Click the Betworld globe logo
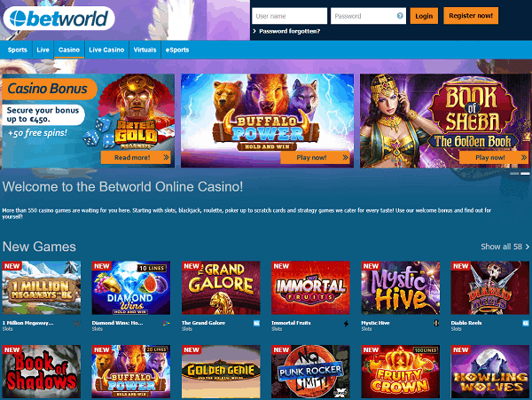The height and width of the screenshot is (400, 532). point(59,18)
